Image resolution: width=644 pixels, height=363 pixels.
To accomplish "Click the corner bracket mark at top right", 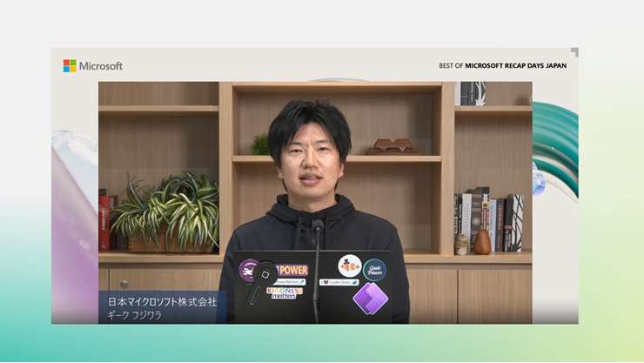I will coord(574,52).
